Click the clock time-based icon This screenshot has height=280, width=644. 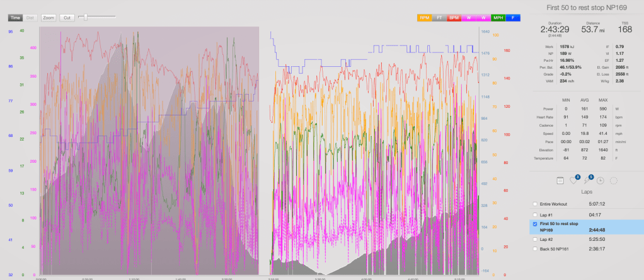click(x=601, y=180)
